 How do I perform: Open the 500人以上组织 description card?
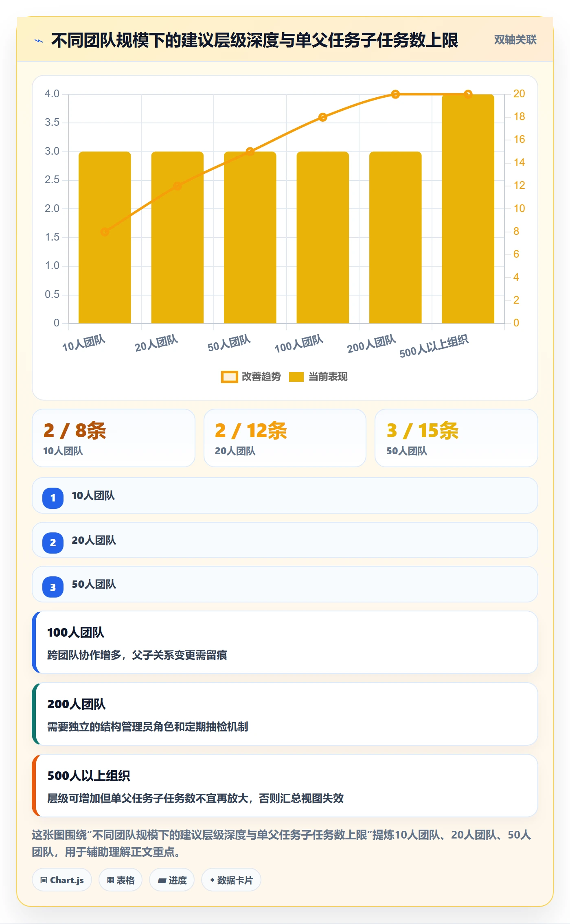[x=285, y=786]
